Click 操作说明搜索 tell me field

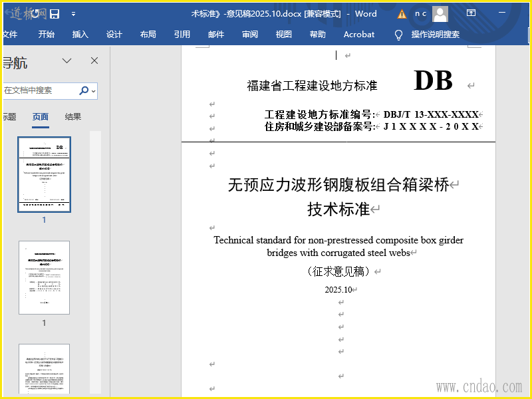435,35
